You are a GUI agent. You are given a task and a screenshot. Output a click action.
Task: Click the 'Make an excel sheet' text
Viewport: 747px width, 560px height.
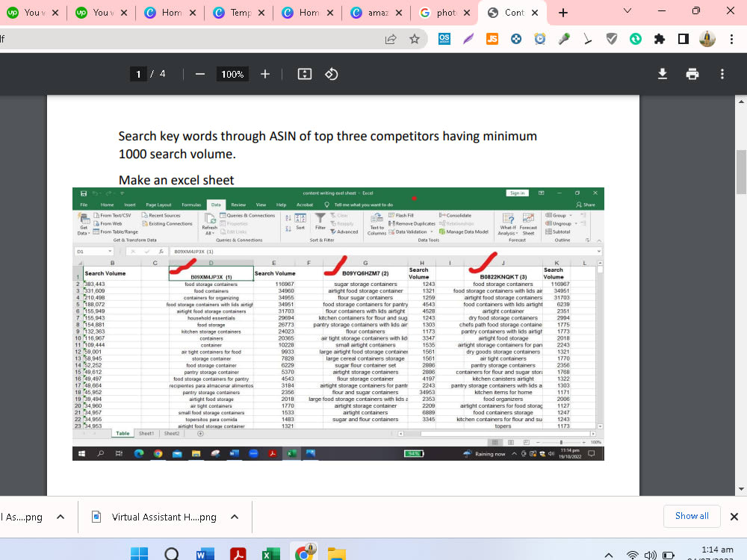(176, 180)
